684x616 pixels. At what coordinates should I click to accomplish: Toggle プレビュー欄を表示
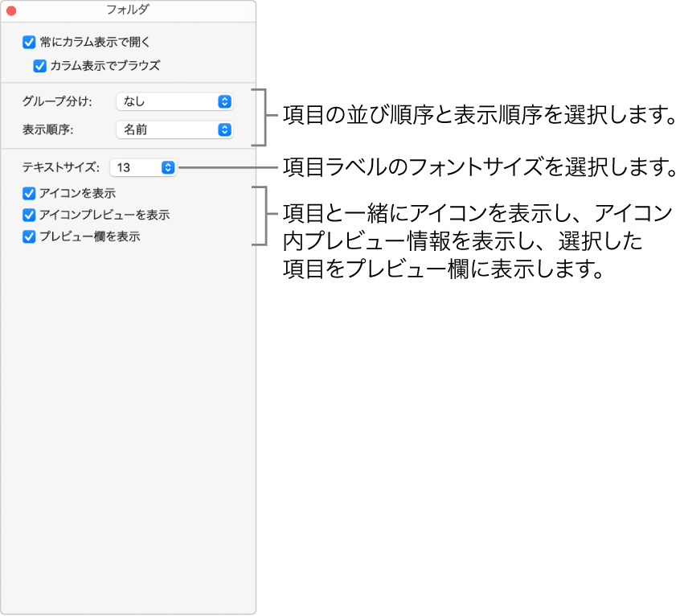(28, 236)
